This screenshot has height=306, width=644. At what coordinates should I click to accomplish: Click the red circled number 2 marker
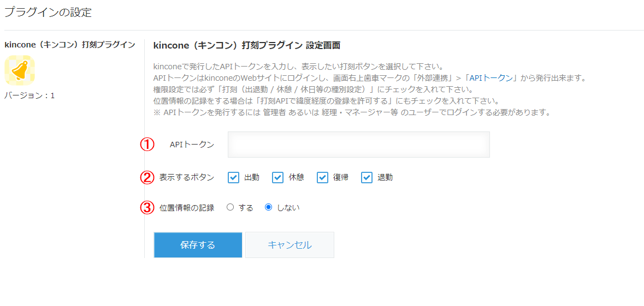(147, 178)
